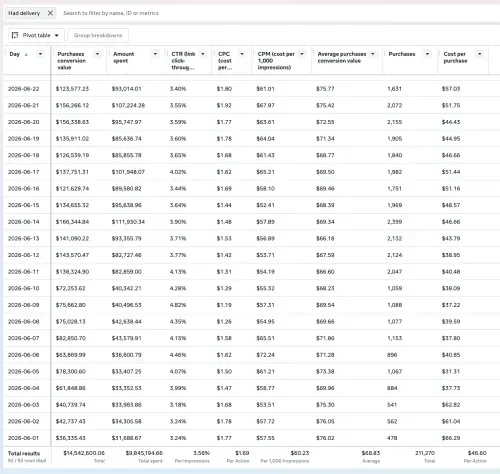
Task: Click the Group breakdowns button
Action: coord(98,35)
